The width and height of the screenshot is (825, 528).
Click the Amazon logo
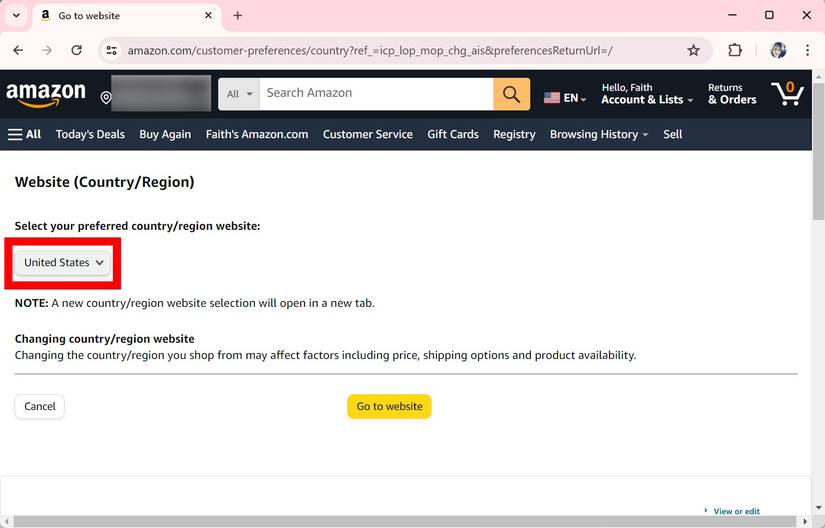click(46, 95)
